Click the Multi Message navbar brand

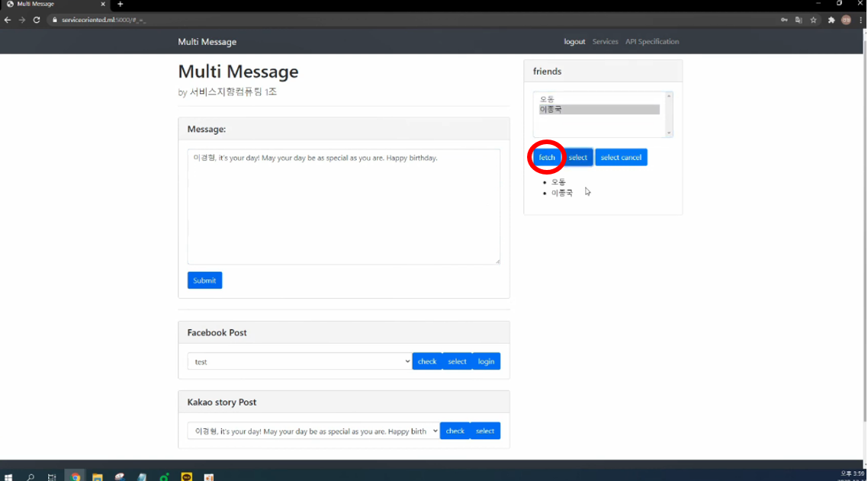[x=207, y=42]
